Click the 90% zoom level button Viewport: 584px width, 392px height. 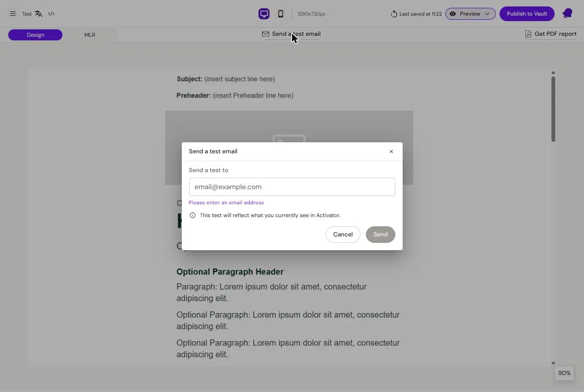564,373
